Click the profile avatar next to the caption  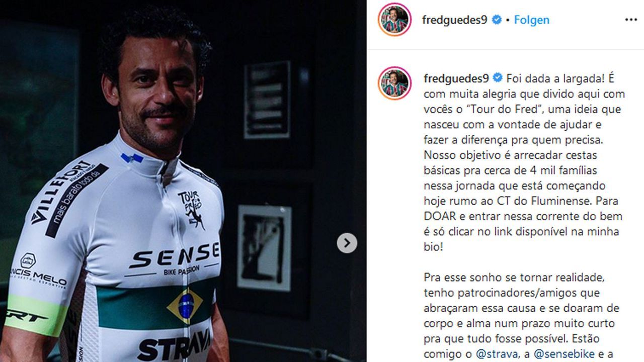tap(394, 83)
